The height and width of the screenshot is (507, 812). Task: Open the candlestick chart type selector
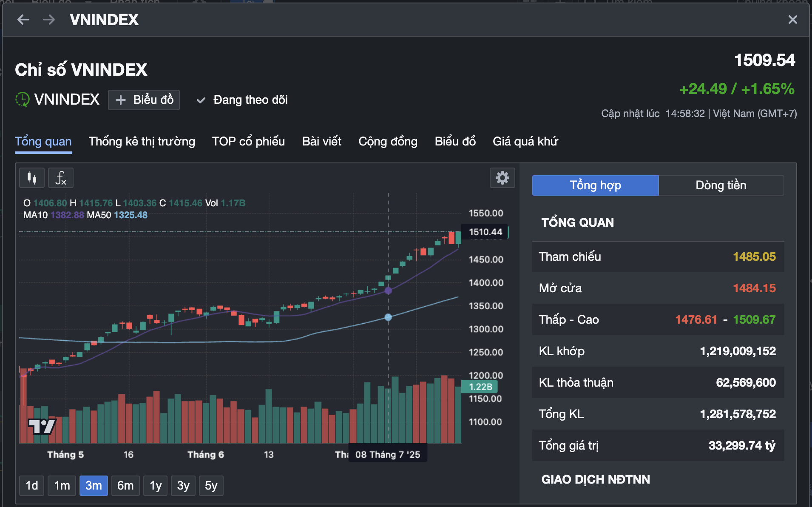(x=32, y=178)
